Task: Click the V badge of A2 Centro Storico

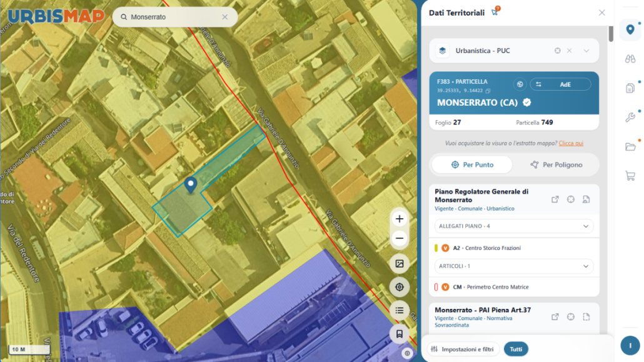Action: click(x=445, y=248)
